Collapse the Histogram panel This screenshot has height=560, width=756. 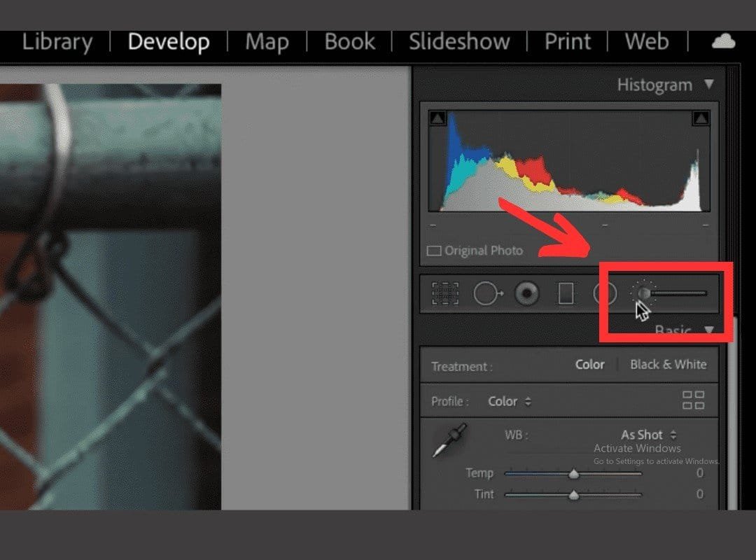pyautogui.click(x=708, y=84)
